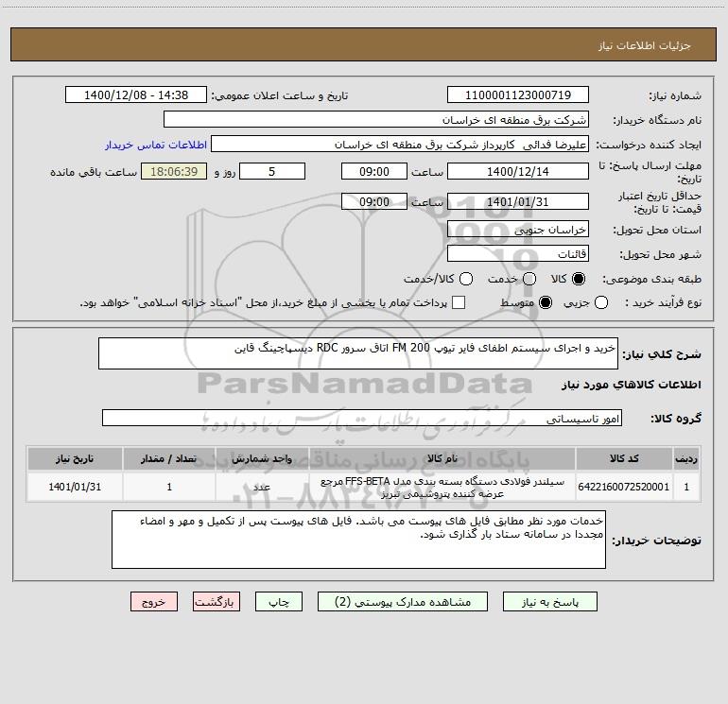Click buyer notes text area توضیحات خریدار

tap(358, 540)
